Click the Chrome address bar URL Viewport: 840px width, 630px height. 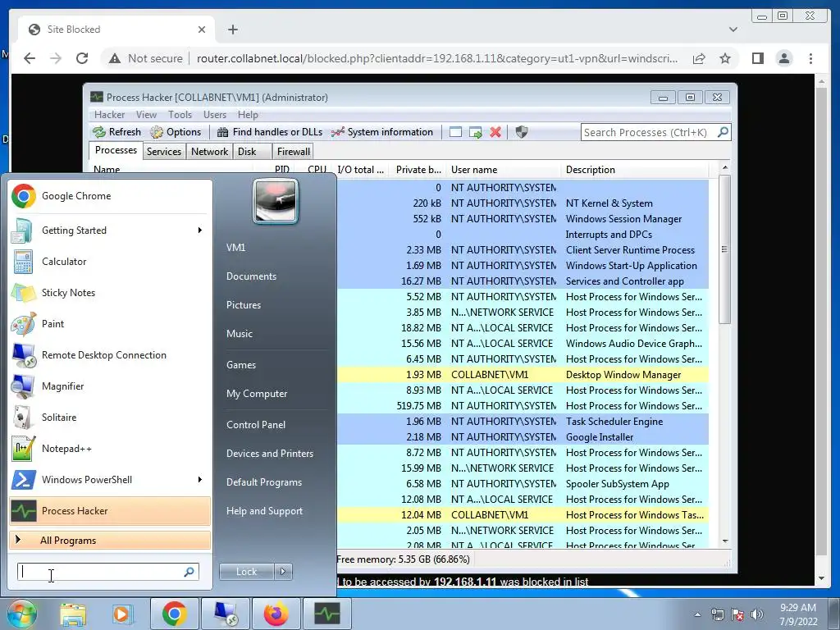click(x=436, y=58)
